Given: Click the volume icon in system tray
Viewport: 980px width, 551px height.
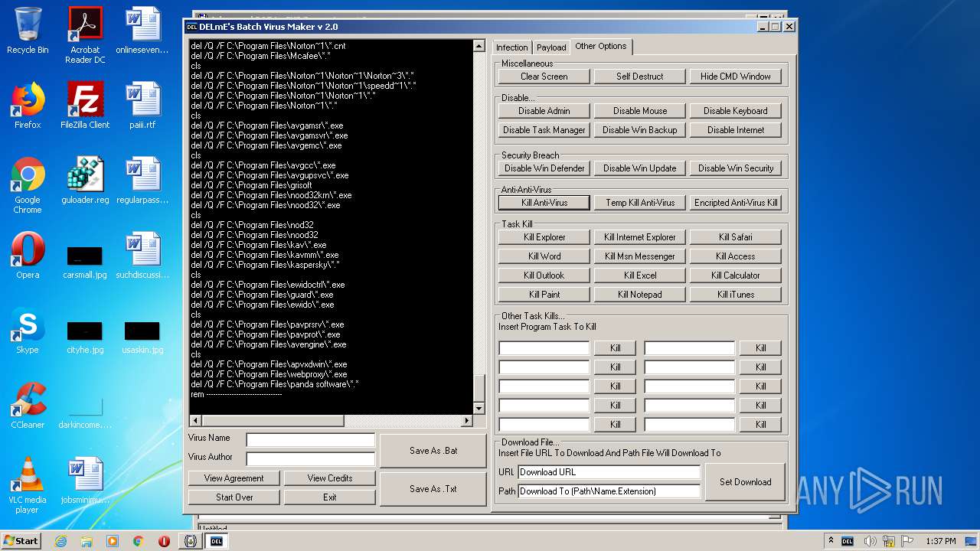Looking at the screenshot, I should point(871,541).
